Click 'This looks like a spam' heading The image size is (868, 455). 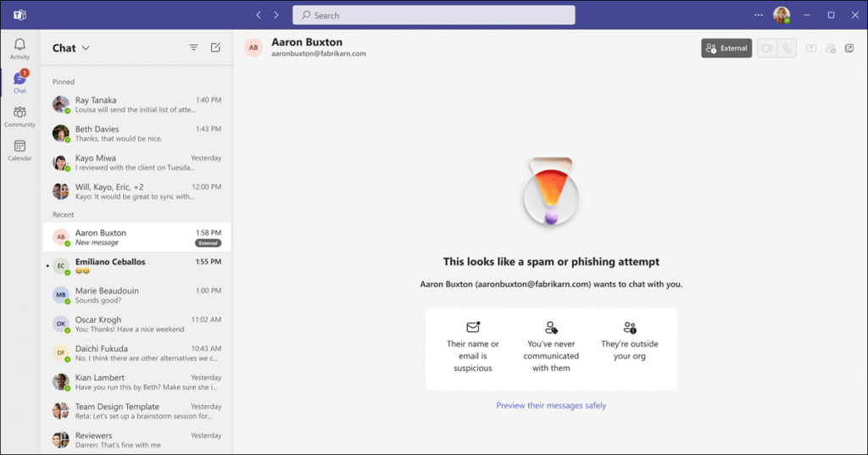(551, 261)
